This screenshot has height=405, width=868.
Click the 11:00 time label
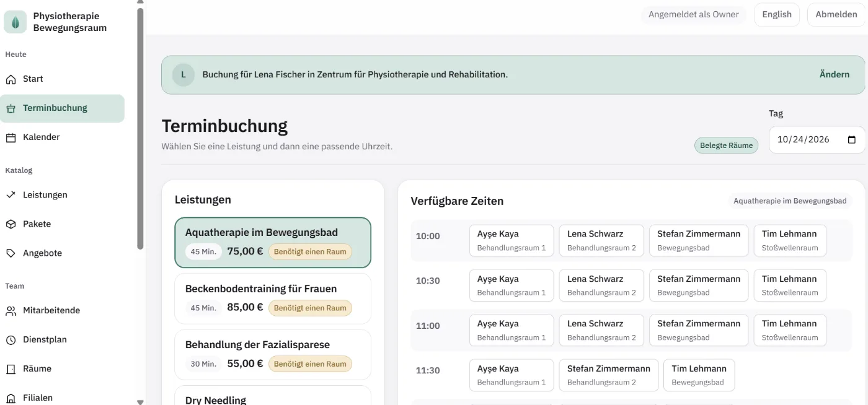[428, 326]
